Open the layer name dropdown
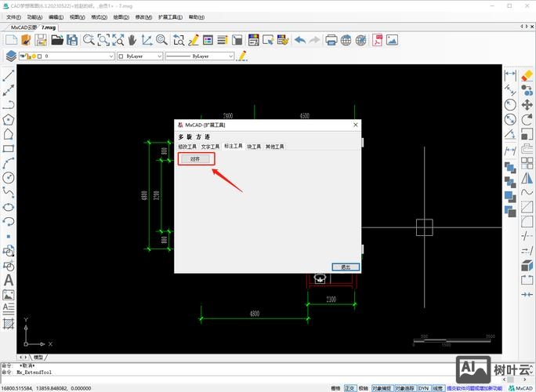The image size is (536, 392). (x=78, y=56)
